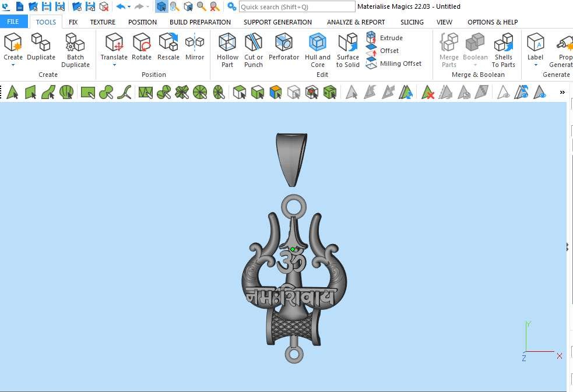This screenshot has width=573, height=392.
Task: Open the undo history dropdown arrow
Action: click(129, 7)
